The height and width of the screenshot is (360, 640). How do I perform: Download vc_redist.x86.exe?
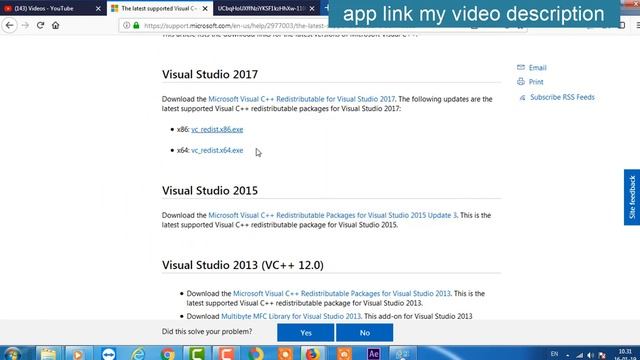pos(217,129)
